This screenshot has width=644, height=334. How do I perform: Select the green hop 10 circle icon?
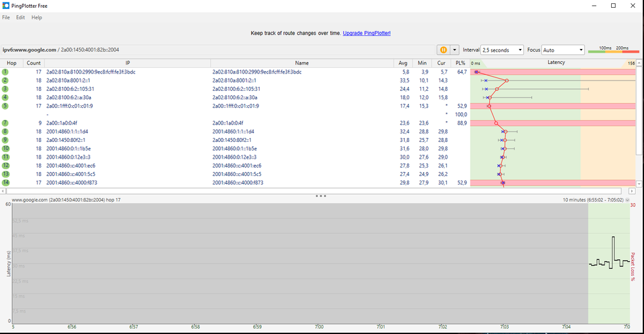(x=5, y=149)
